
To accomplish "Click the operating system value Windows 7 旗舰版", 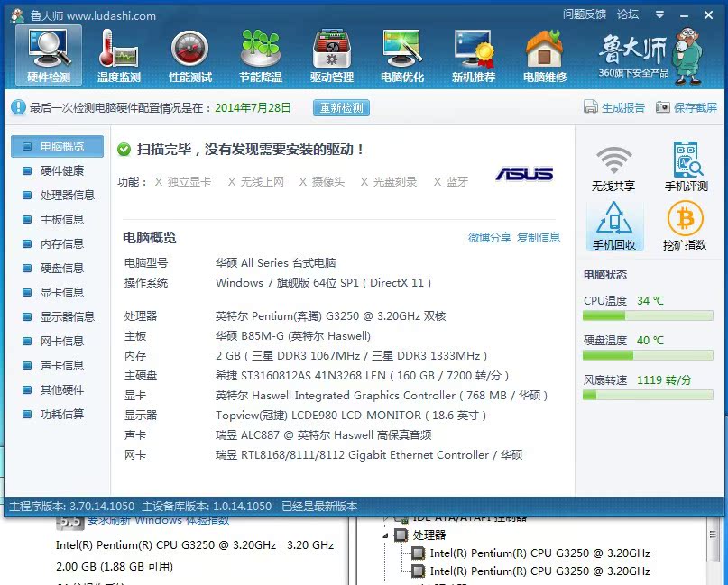I will (x=323, y=282).
